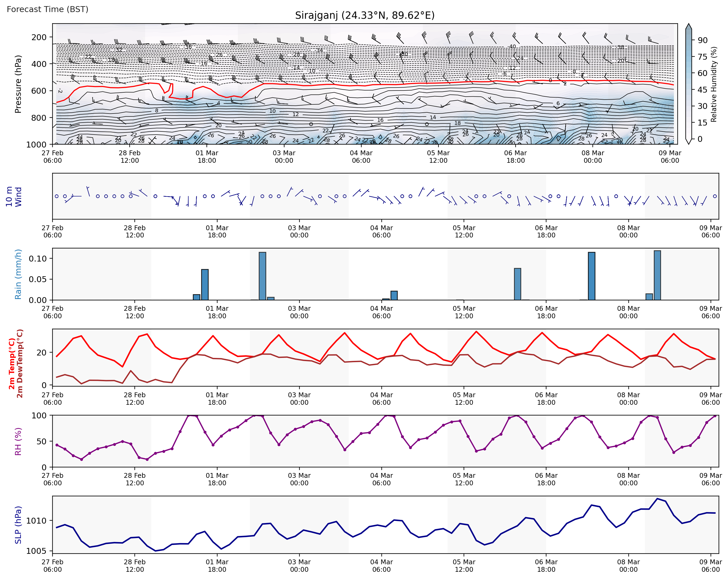Click the 2m DewTemp(°C) axis label
This screenshot has width=728, height=579.
click(x=20, y=364)
